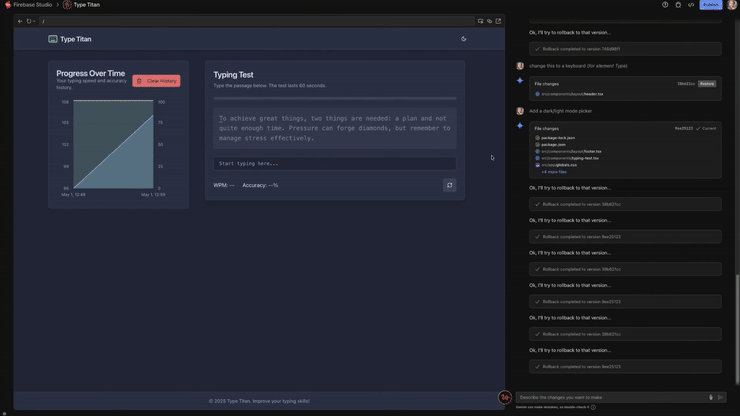Open the help icon in top bar
This screenshot has width=740, height=416.
(x=665, y=5)
